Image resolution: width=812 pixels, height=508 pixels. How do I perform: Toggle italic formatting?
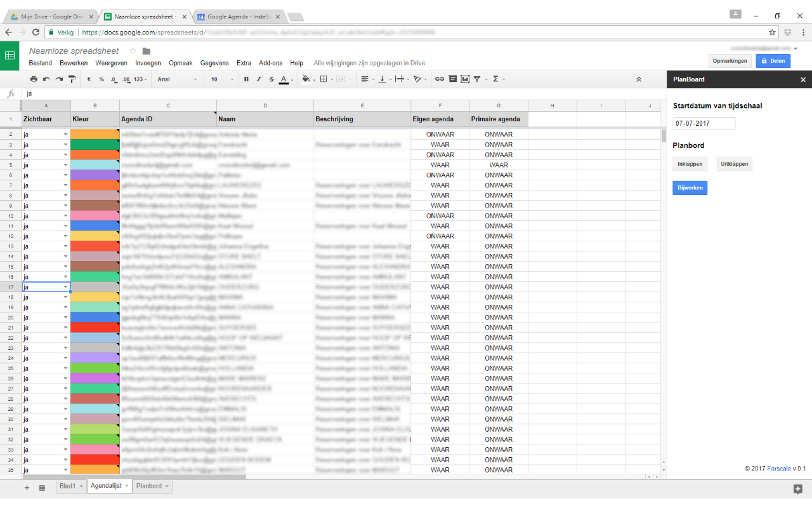click(x=259, y=79)
